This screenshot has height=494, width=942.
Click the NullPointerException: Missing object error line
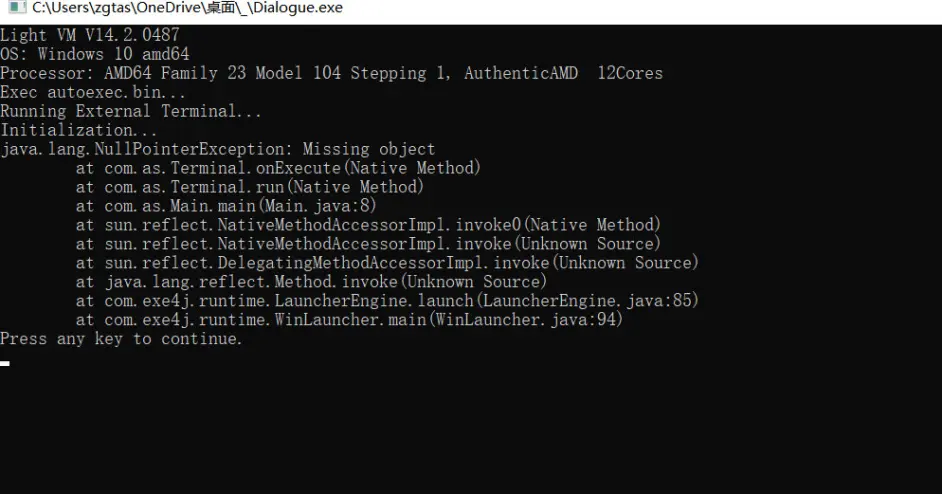218,149
